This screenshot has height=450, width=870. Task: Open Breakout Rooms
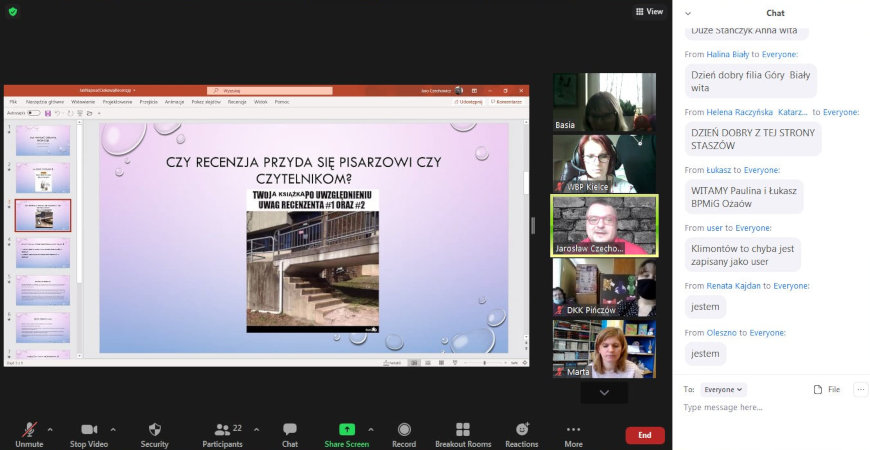(x=463, y=434)
